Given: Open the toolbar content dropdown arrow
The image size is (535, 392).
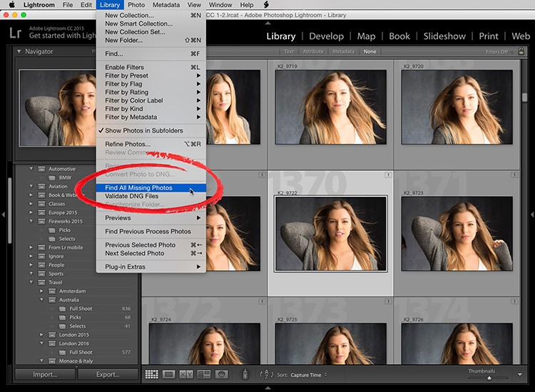Looking at the screenshot, I should 519,374.
